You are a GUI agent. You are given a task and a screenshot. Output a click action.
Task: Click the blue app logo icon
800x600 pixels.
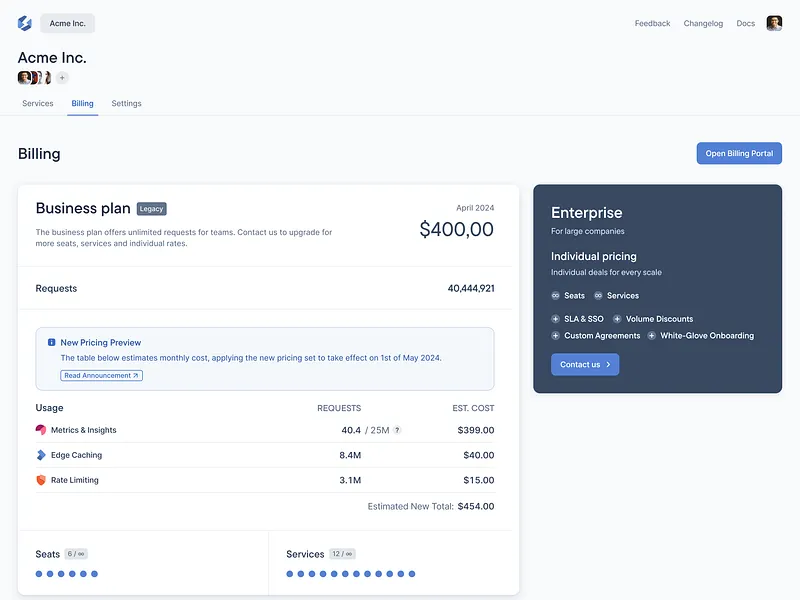coord(24,23)
